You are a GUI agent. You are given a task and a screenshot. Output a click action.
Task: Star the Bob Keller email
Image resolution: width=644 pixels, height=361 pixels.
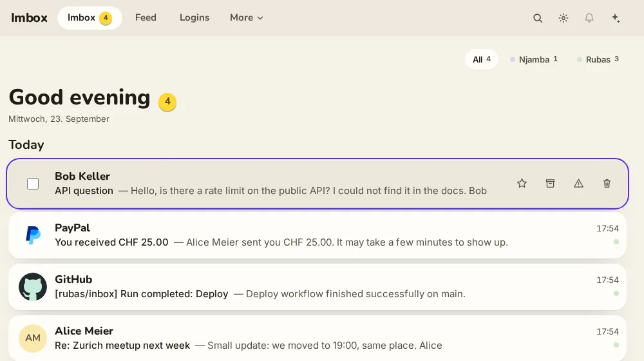tap(522, 183)
